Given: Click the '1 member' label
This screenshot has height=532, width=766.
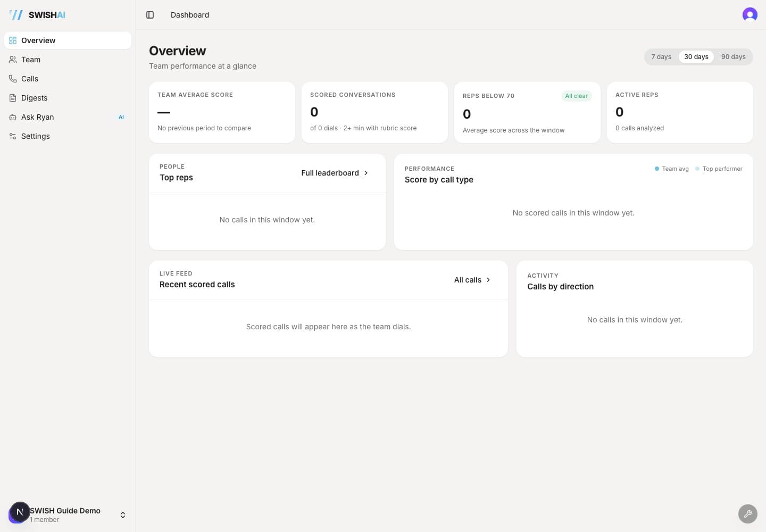Looking at the screenshot, I should click(x=45, y=520).
